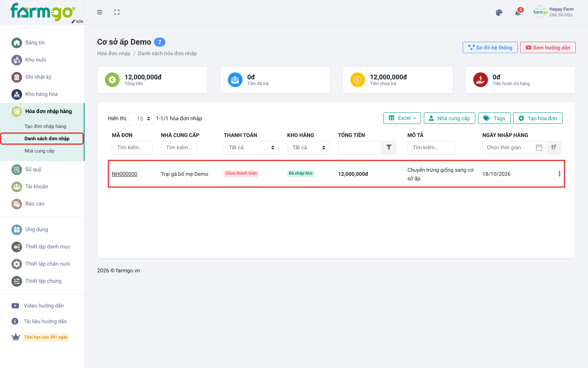Viewport: 588px width, 368px height.
Task: Expand the Excel export dropdown
Action: tap(402, 118)
